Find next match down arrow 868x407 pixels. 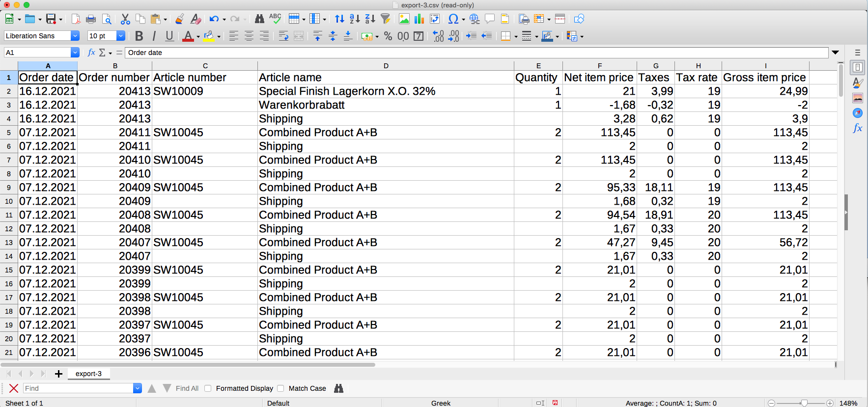(x=167, y=388)
